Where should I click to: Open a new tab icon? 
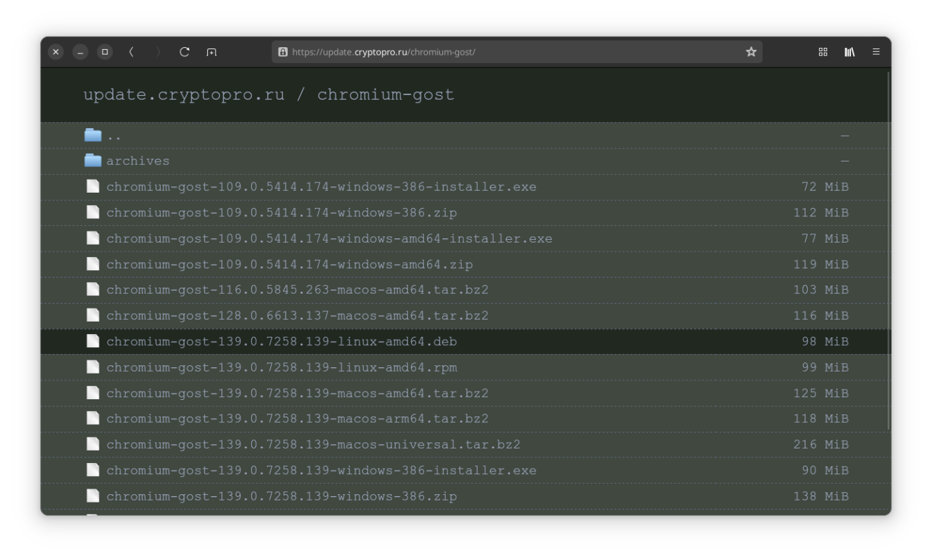pyautogui.click(x=212, y=52)
